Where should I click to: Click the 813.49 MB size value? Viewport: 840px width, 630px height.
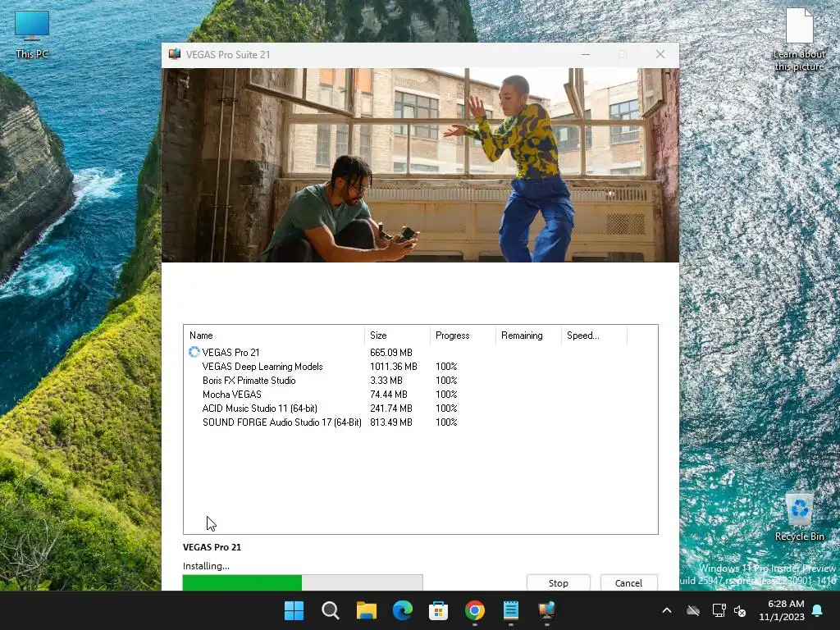pyautogui.click(x=391, y=422)
